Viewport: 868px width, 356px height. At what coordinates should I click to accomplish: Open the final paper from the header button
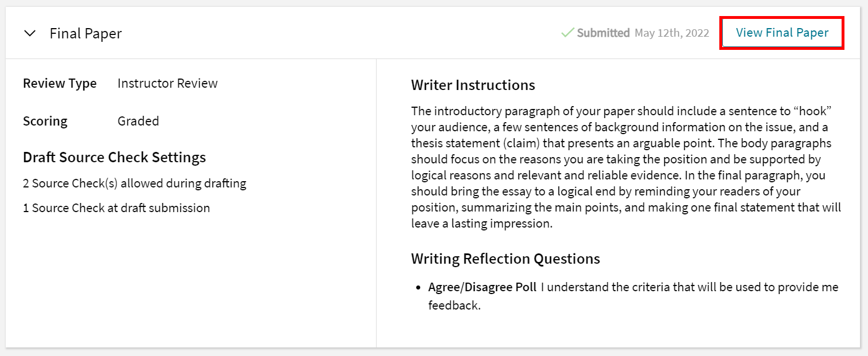point(781,33)
